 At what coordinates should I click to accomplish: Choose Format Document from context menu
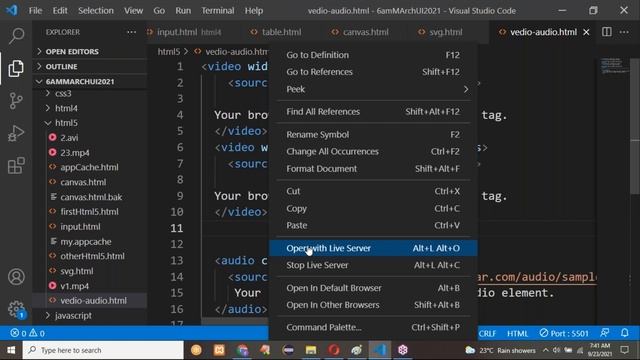[373, 169]
